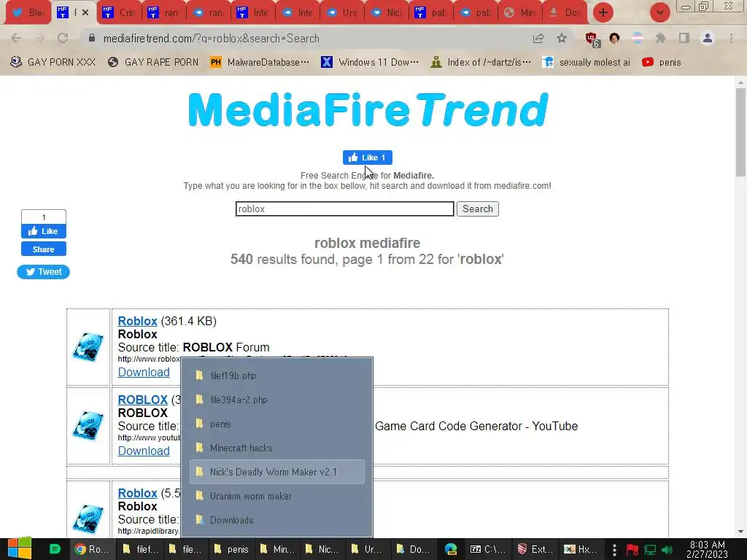Click the taskbar clock showing 8:03 AM
747x560 pixels.
[x=707, y=549]
